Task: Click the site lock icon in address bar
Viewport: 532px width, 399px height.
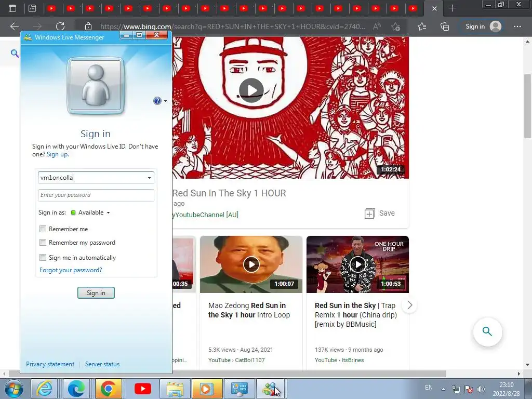Action: pos(88,26)
